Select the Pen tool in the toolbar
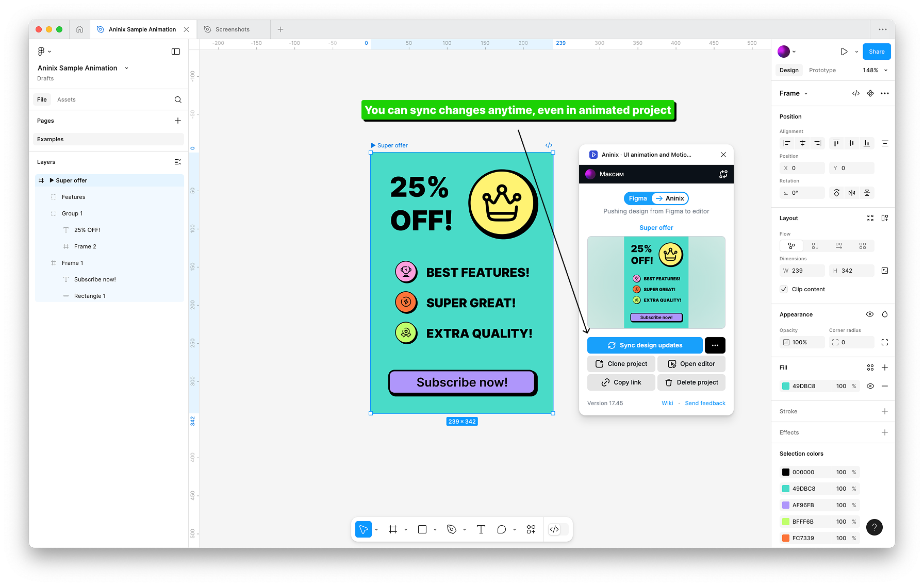This screenshot has width=924, height=586. tap(452, 529)
